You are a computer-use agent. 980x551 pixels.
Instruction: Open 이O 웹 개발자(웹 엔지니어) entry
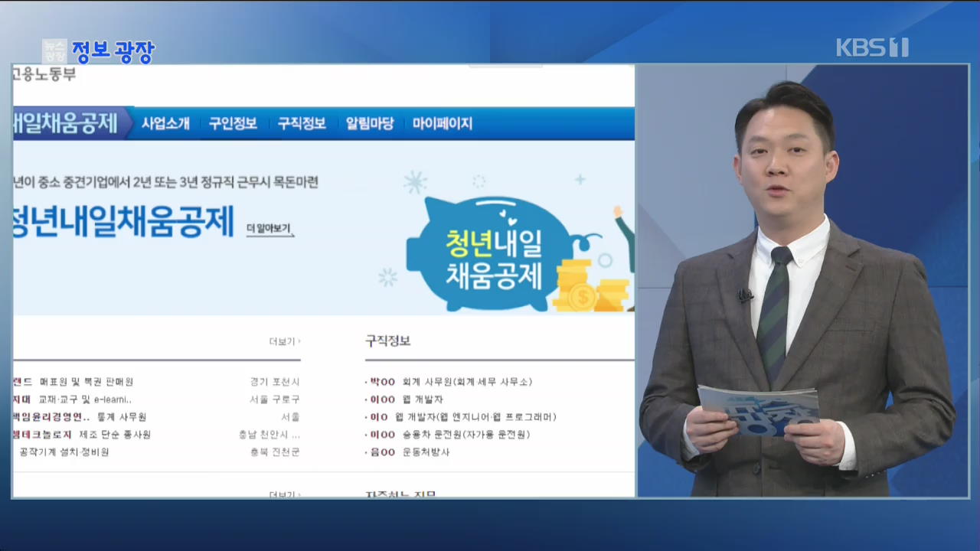(461, 417)
